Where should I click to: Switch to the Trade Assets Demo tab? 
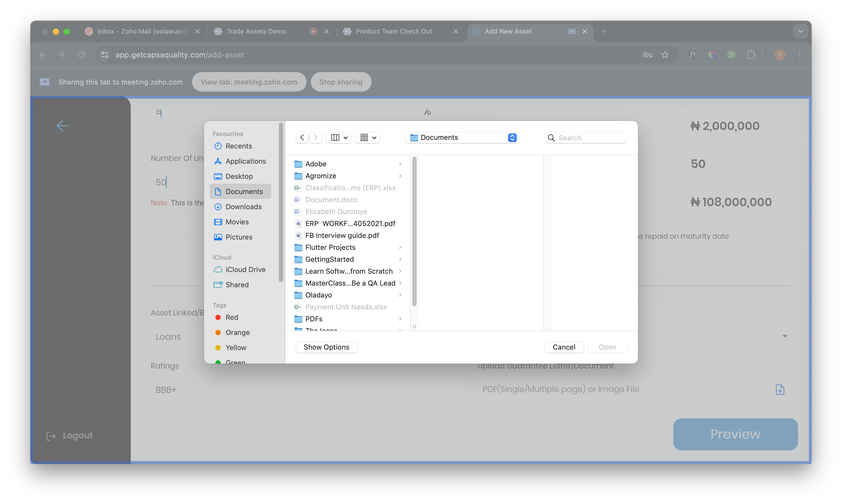[256, 31]
